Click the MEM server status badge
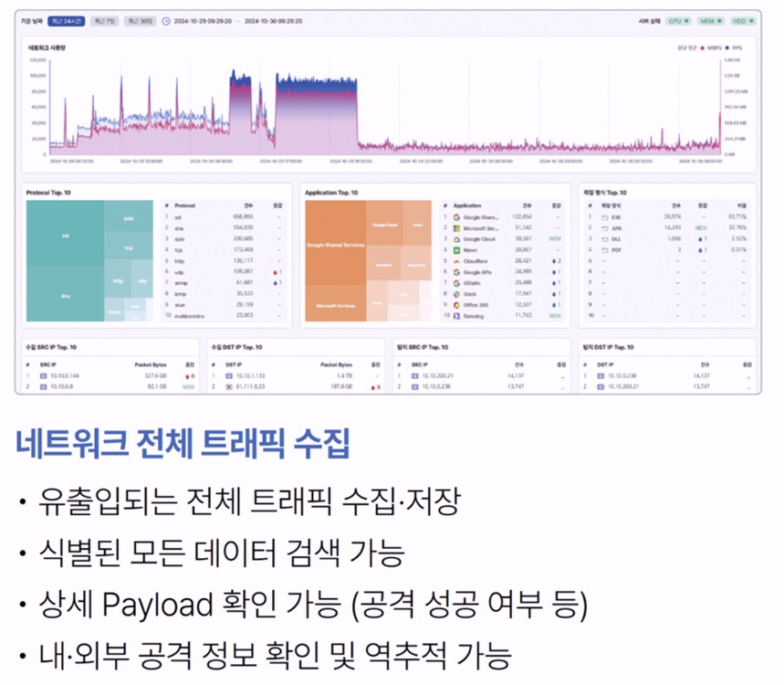The image size is (784, 685). click(710, 21)
